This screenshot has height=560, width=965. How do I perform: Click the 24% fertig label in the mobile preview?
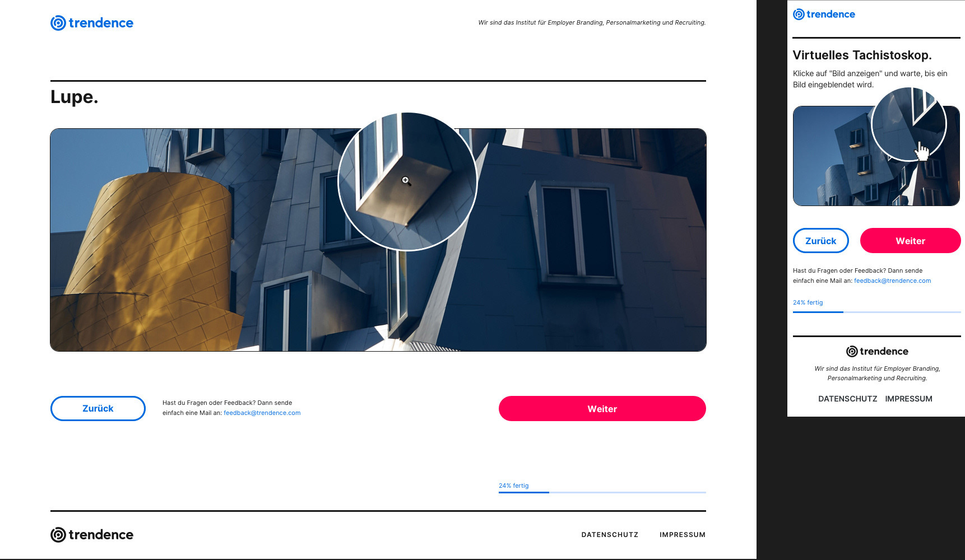pyautogui.click(x=808, y=302)
